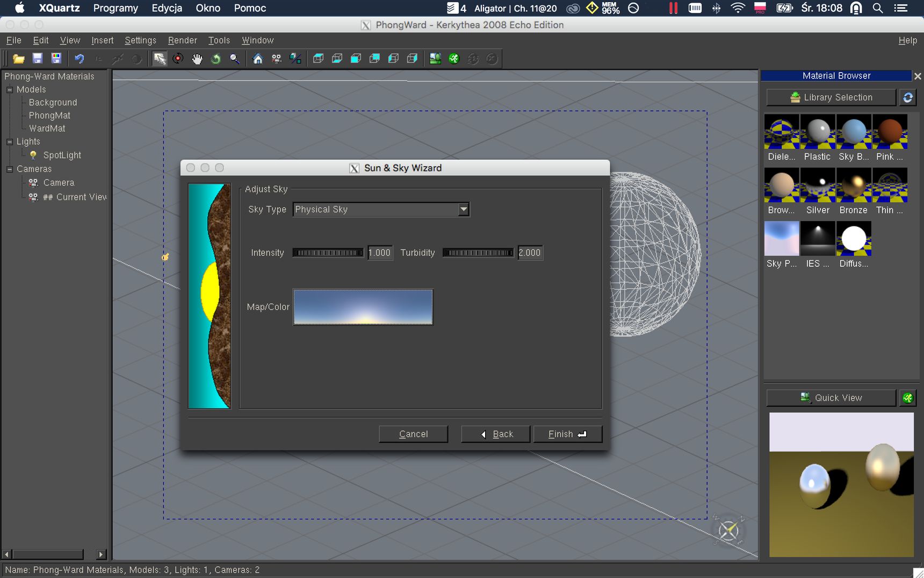Viewport: 924px width, 578px height.
Task: Open the File menu
Action: pos(14,40)
